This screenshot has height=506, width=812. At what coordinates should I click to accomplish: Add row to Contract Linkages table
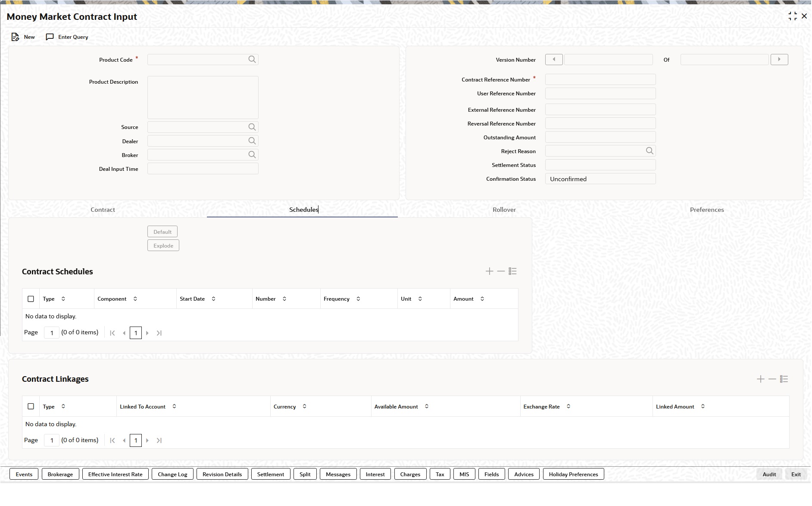(761, 379)
